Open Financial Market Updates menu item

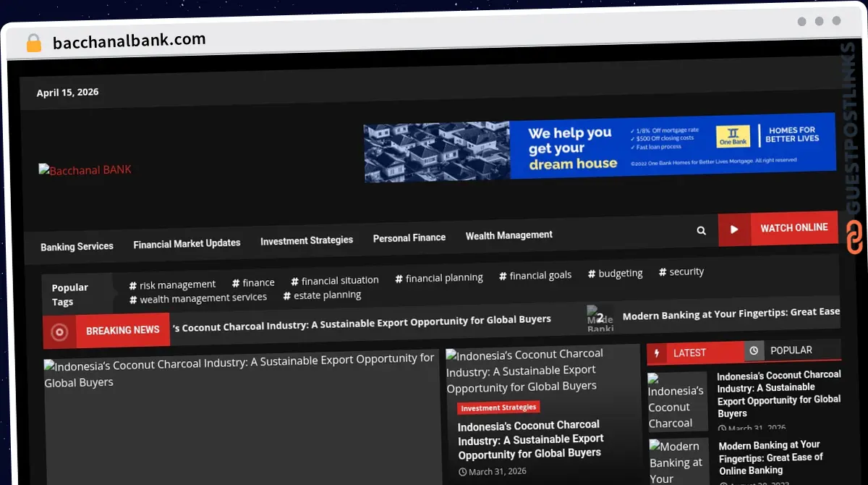tap(187, 244)
